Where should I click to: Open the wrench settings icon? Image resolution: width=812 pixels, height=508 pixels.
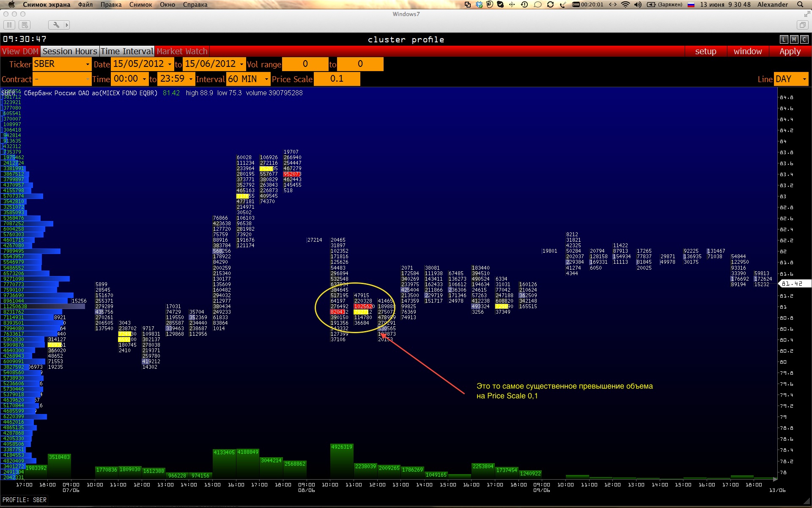56,25
